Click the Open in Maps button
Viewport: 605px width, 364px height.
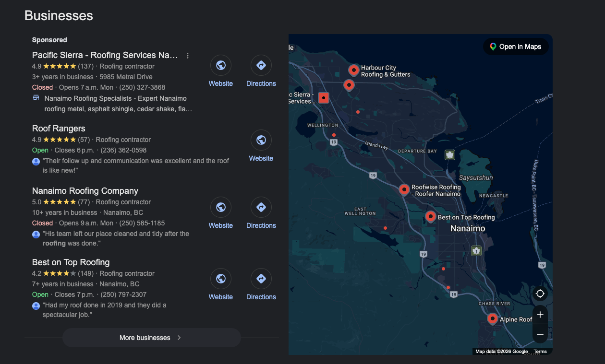pos(516,47)
